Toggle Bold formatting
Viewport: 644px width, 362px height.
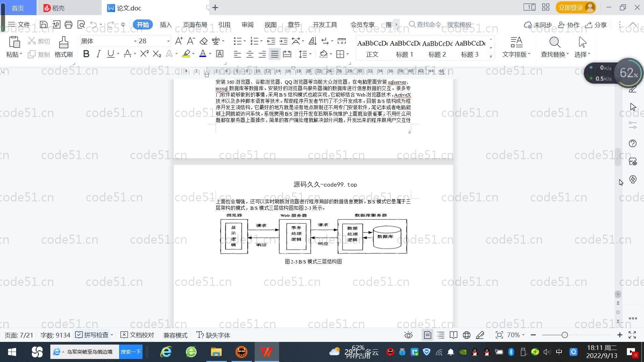point(86,54)
